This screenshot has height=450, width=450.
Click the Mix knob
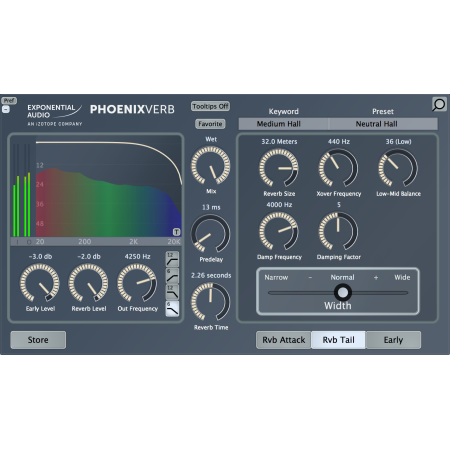[211, 166]
